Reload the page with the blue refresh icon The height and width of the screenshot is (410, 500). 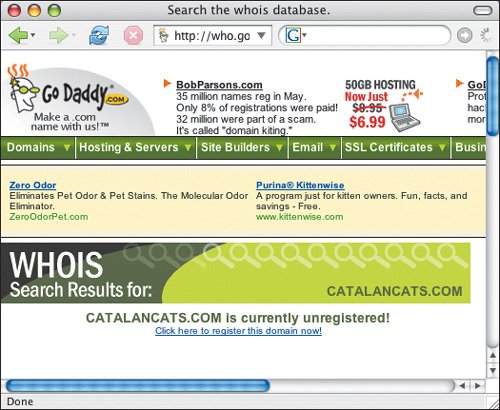99,35
